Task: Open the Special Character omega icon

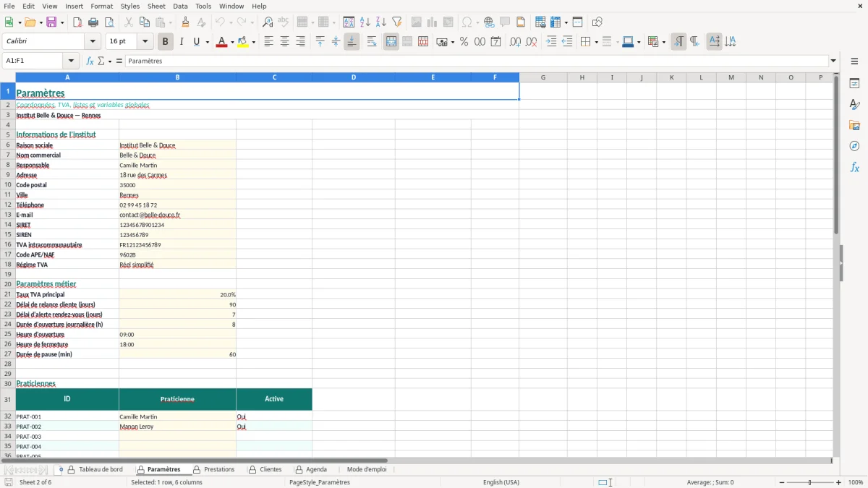Action: pyautogui.click(x=467, y=22)
